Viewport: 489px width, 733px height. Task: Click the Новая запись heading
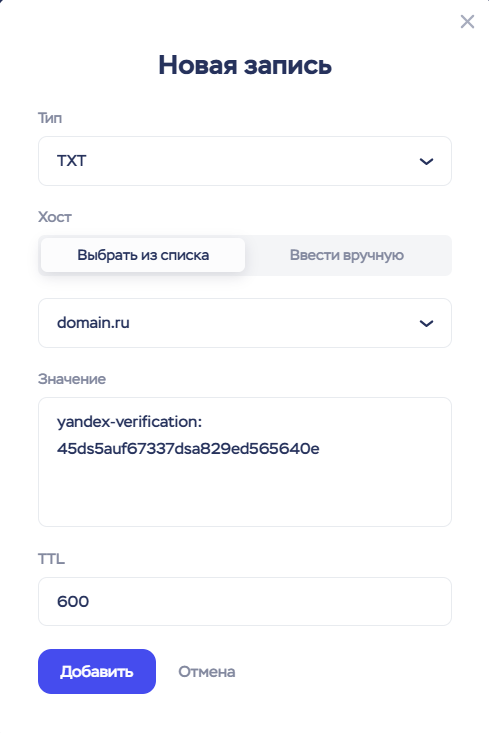click(245, 65)
